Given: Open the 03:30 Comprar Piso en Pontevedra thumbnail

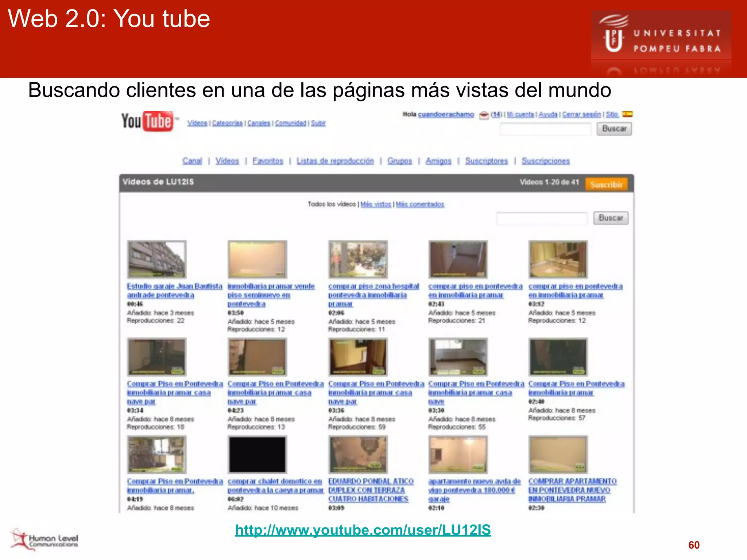Looking at the screenshot, I should 458,357.
